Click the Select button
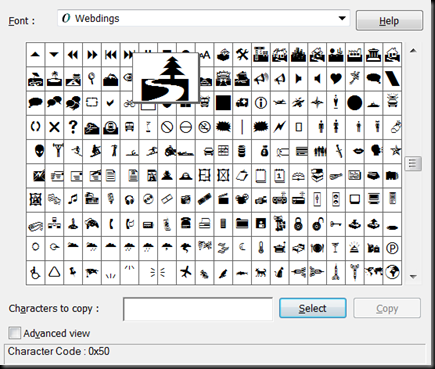This screenshot has height=369, width=435. pos(313,308)
